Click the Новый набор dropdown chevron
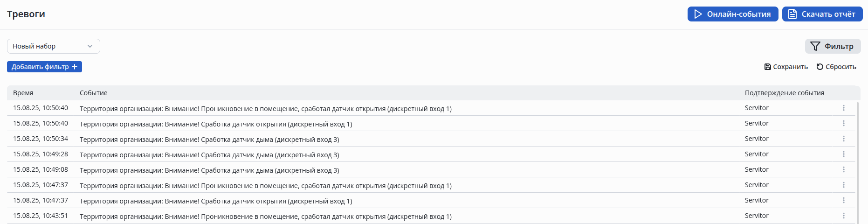The width and height of the screenshot is (868, 224). click(90, 46)
